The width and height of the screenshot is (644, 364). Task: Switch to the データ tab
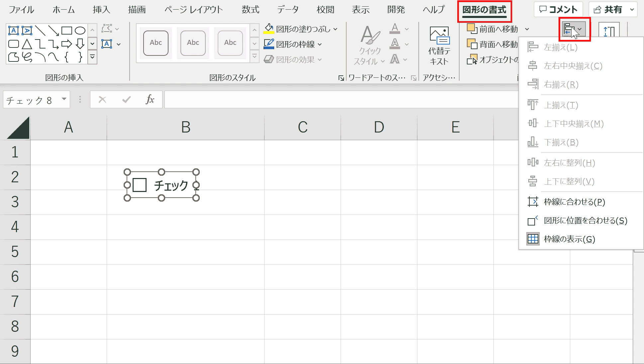coord(288,10)
